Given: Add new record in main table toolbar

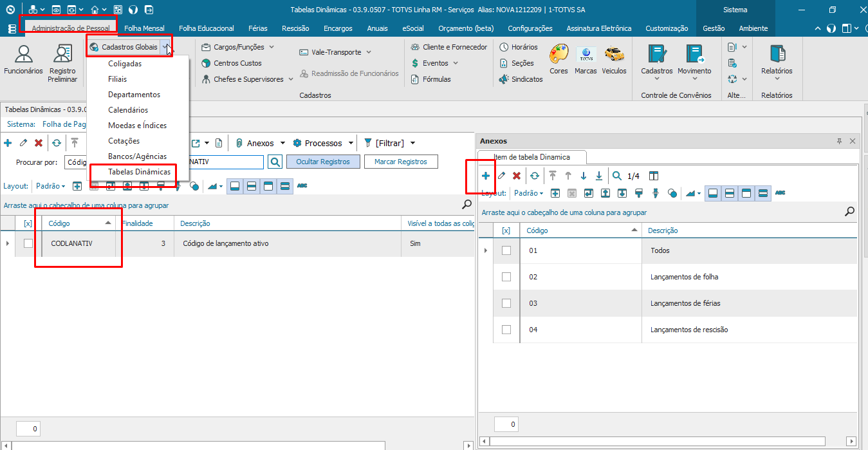Looking at the screenshot, I should 8,143.
